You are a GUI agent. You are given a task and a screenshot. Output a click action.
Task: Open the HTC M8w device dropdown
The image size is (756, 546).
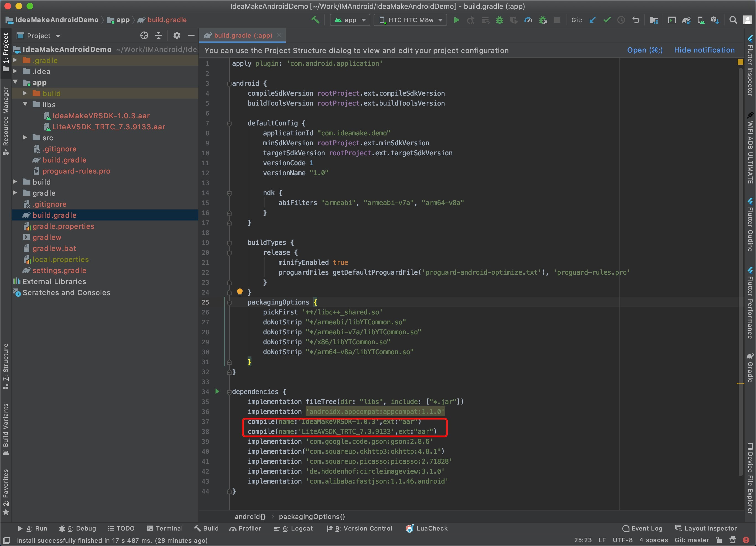410,20
